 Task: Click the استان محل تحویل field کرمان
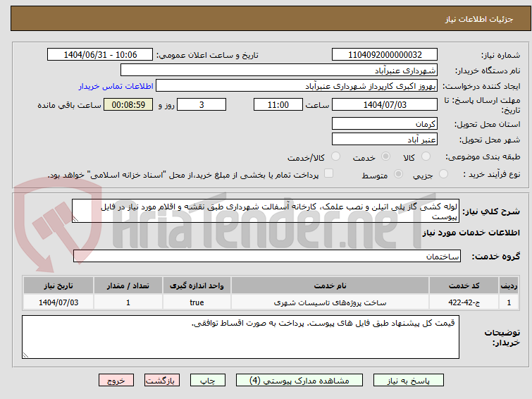385,123
